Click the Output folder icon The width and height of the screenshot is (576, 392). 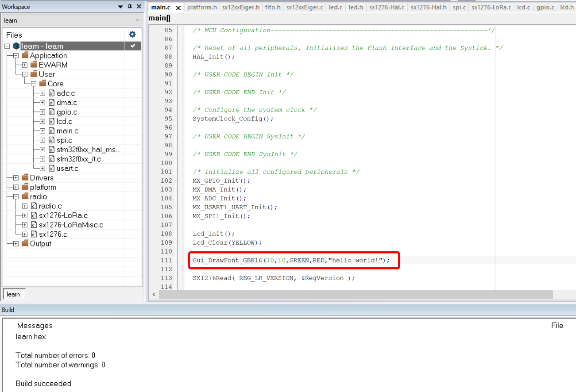click(25, 244)
